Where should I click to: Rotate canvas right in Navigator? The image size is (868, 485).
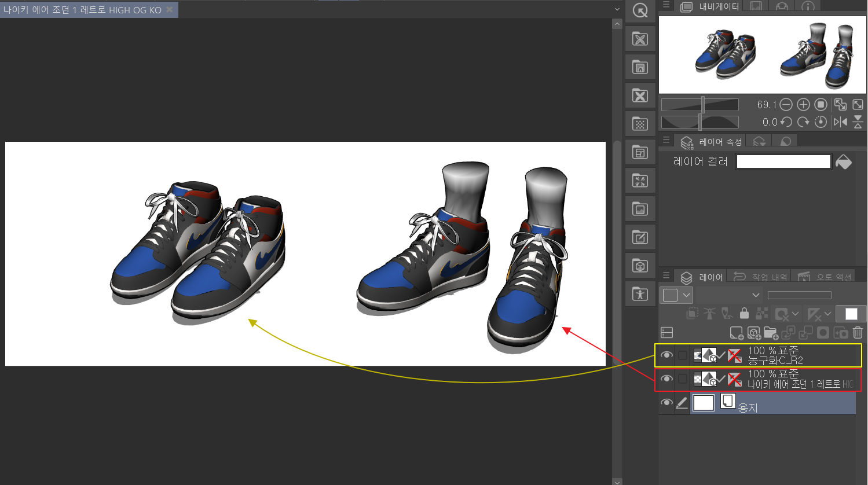803,122
